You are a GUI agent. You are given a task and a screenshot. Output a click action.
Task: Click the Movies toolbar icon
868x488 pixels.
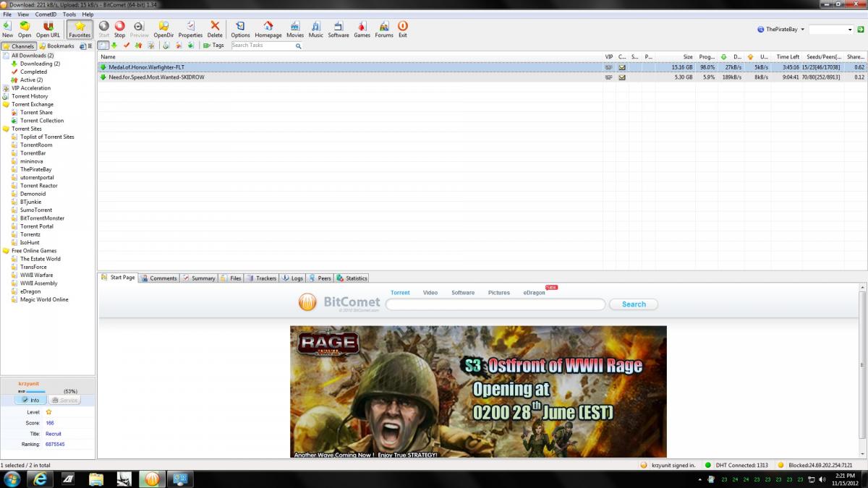click(x=295, y=29)
